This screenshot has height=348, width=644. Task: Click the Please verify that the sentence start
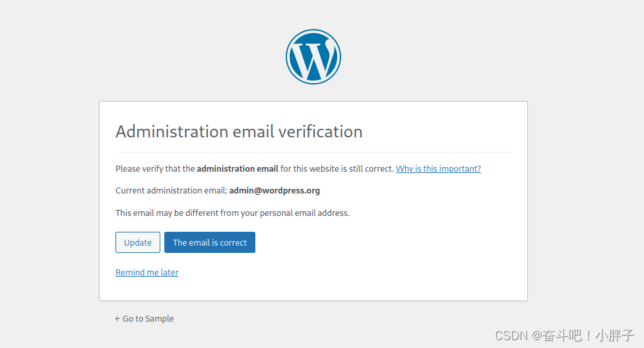point(155,169)
